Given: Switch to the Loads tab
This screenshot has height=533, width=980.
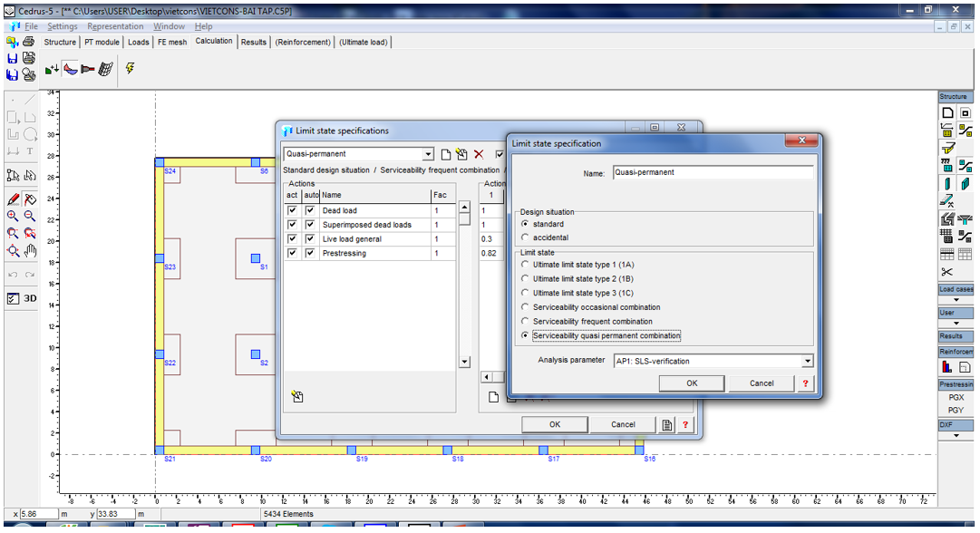Looking at the screenshot, I should pos(138,42).
